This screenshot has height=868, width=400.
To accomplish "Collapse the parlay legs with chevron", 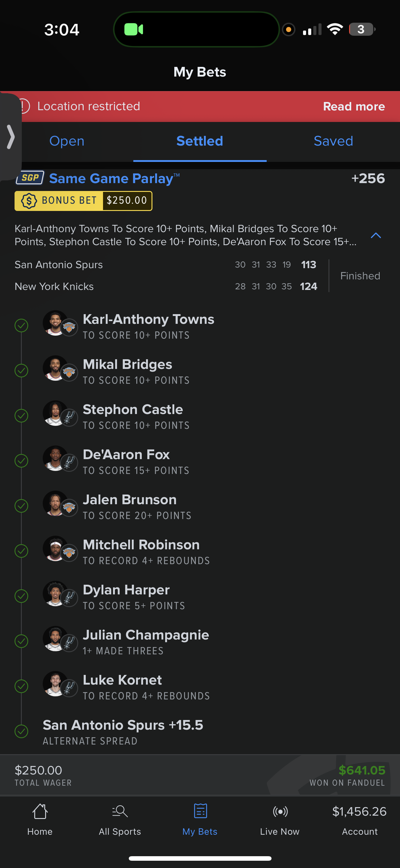I will (376, 235).
